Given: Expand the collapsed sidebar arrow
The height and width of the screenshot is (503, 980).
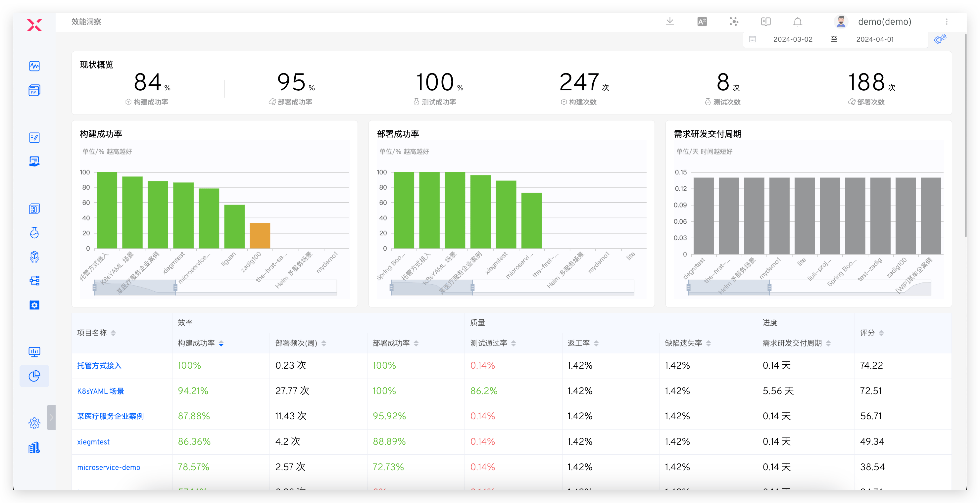Looking at the screenshot, I should [51, 417].
